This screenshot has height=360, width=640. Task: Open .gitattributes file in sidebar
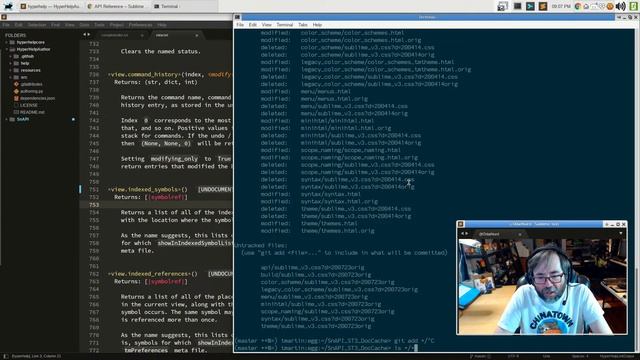(31, 84)
